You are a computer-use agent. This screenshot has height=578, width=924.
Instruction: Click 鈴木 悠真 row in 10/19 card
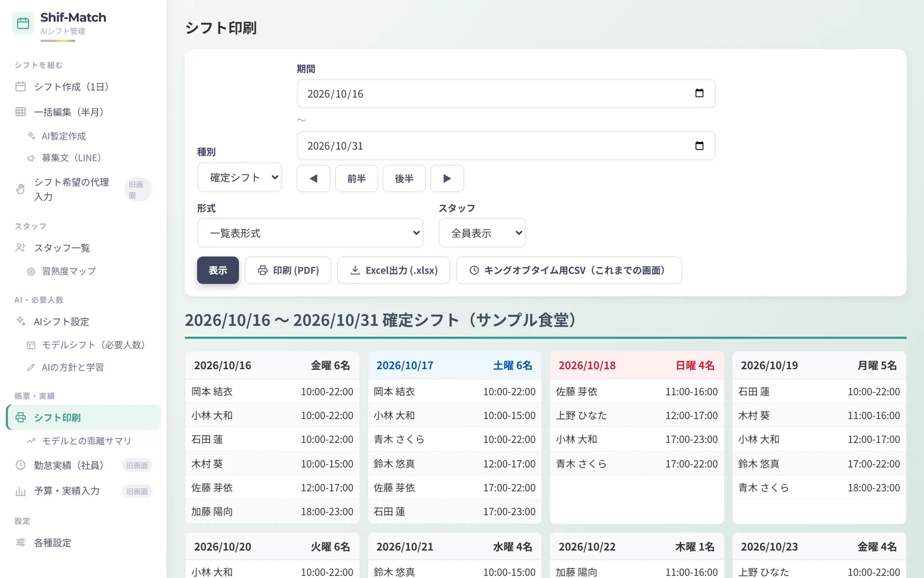(819, 464)
